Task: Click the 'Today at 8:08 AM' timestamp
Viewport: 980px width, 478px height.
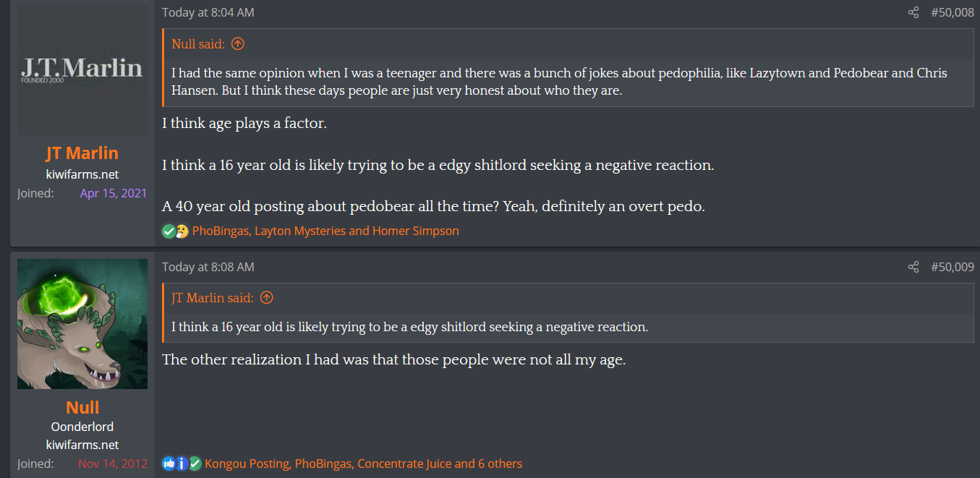Action: tap(208, 267)
